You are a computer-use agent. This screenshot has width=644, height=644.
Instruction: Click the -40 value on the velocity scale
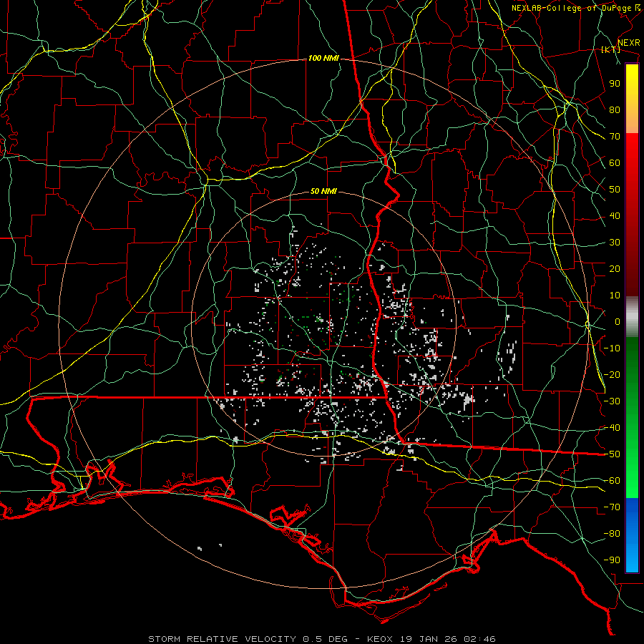(612, 428)
